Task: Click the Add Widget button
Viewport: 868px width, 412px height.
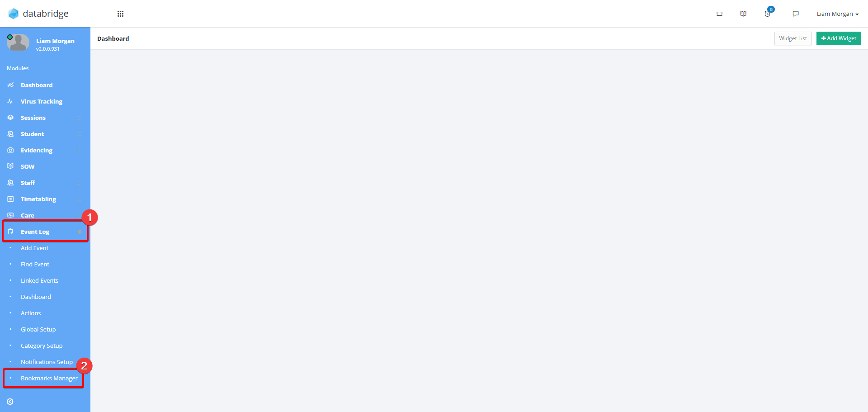Action: [x=839, y=38]
